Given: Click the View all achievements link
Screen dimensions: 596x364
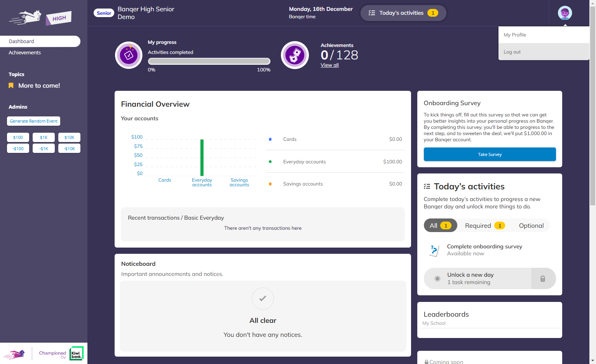Looking at the screenshot, I should point(329,65).
